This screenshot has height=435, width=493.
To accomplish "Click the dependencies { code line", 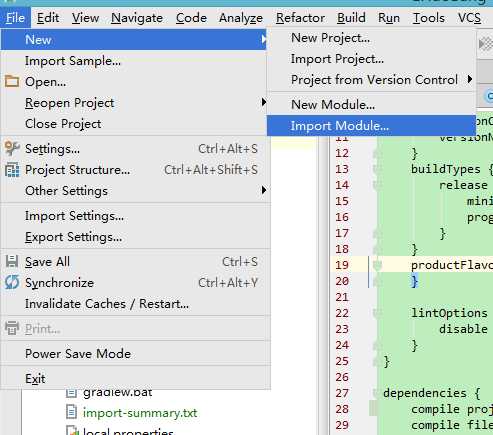I will 432,393.
